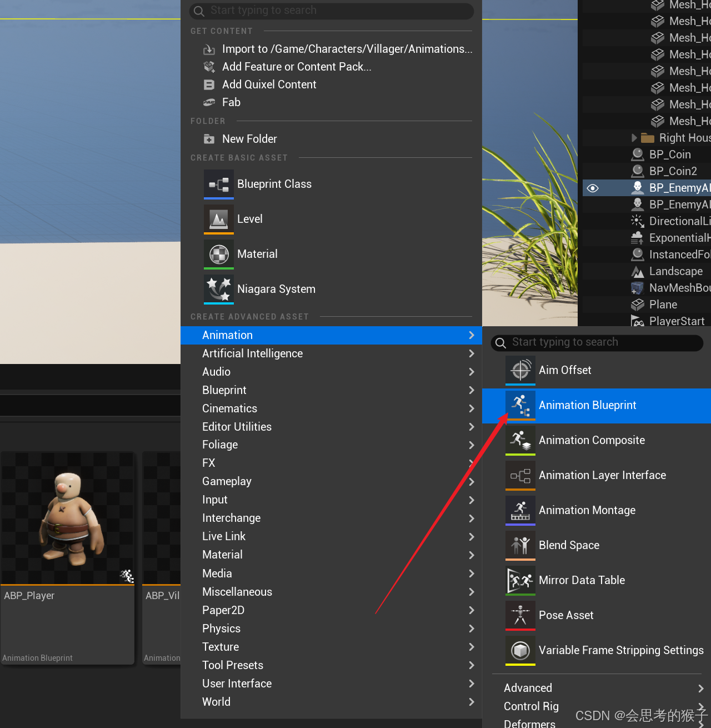Create a New Folder
The height and width of the screenshot is (728, 711).
(331, 139)
